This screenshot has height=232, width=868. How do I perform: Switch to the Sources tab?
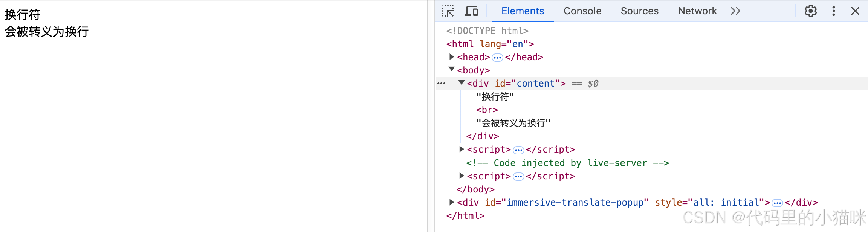640,11
